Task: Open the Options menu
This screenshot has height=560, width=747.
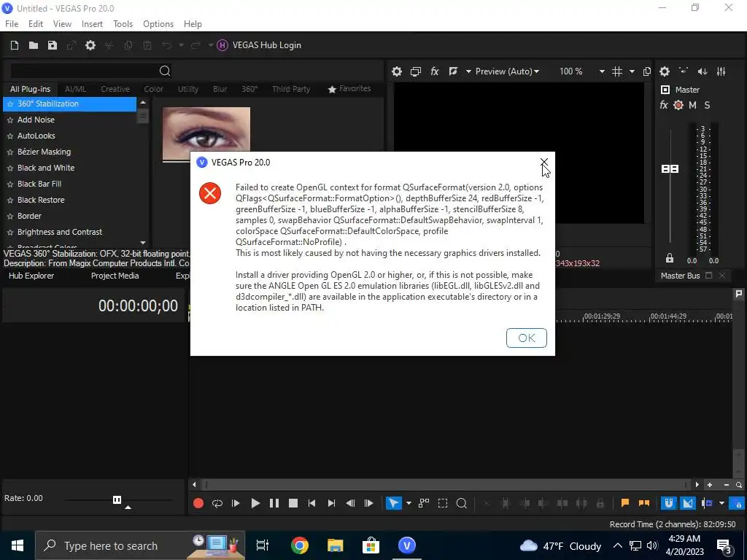Action: [158, 24]
